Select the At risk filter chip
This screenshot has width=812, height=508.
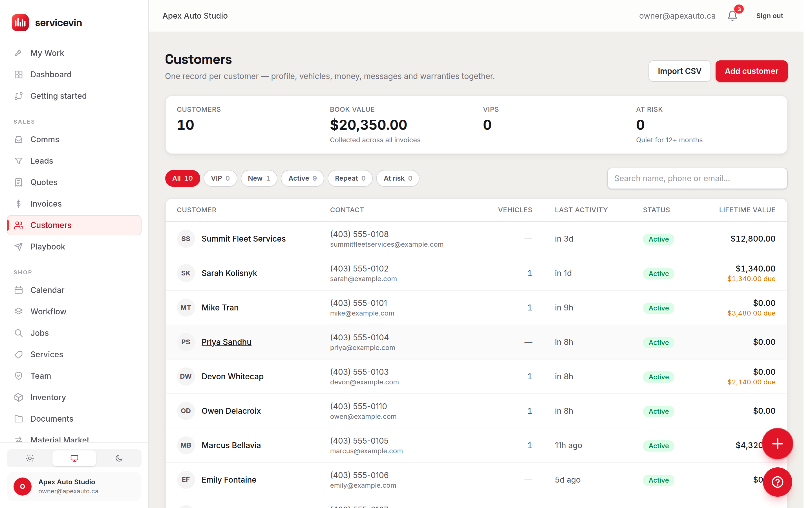tap(398, 178)
